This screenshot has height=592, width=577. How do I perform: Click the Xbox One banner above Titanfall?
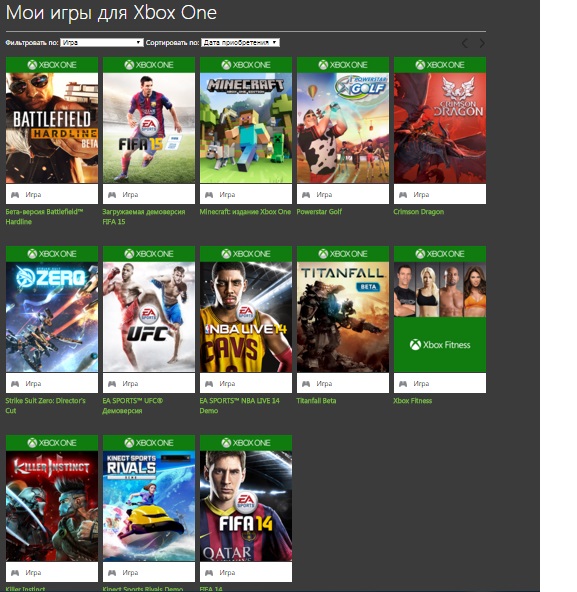(343, 254)
